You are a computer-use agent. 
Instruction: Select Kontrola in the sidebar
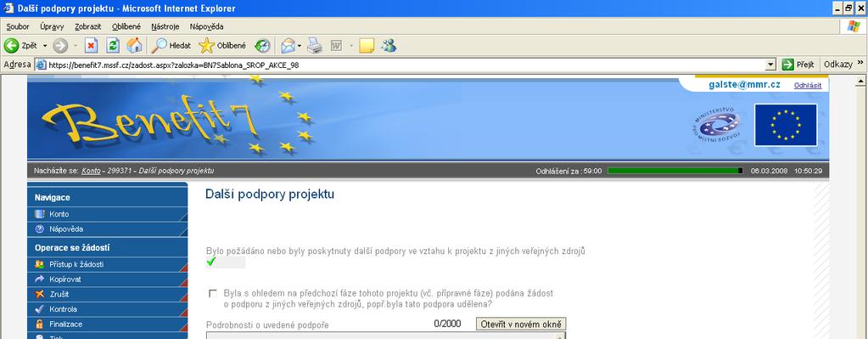point(108,309)
